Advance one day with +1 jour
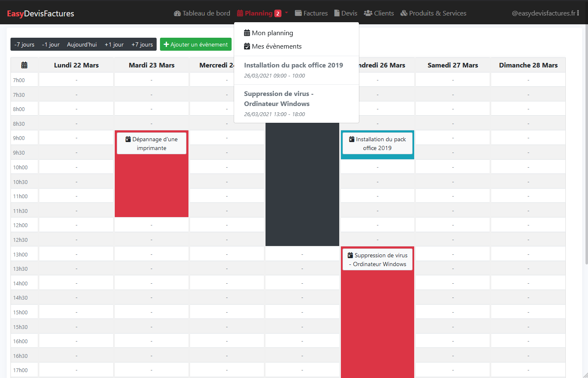The height and width of the screenshot is (378, 588). click(x=114, y=44)
